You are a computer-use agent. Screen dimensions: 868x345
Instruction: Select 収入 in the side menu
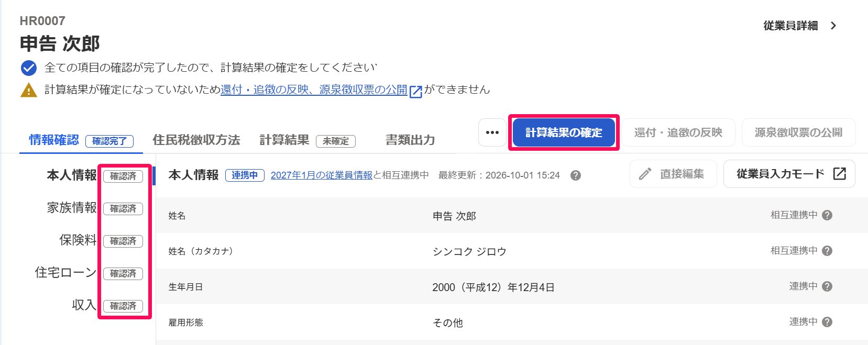pyautogui.click(x=84, y=305)
